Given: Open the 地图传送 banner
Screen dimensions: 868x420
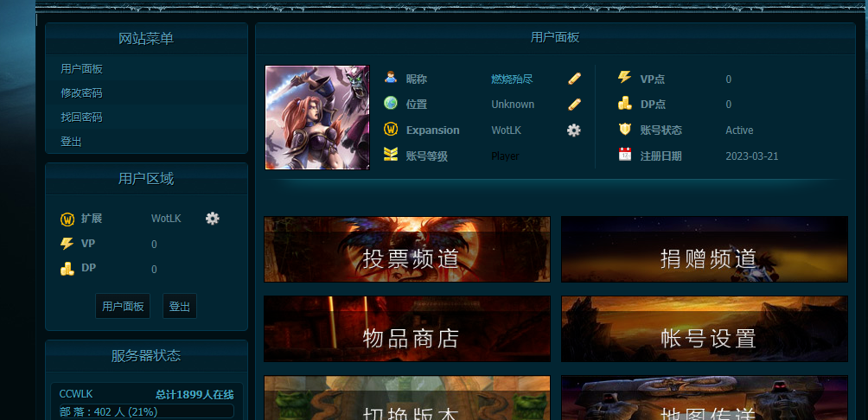Looking at the screenshot, I should click(704, 398).
